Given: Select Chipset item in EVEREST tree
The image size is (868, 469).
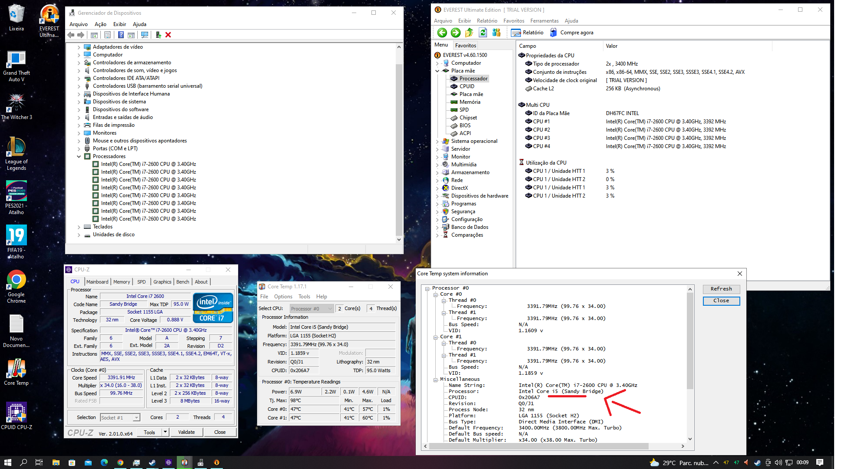Looking at the screenshot, I should (468, 118).
